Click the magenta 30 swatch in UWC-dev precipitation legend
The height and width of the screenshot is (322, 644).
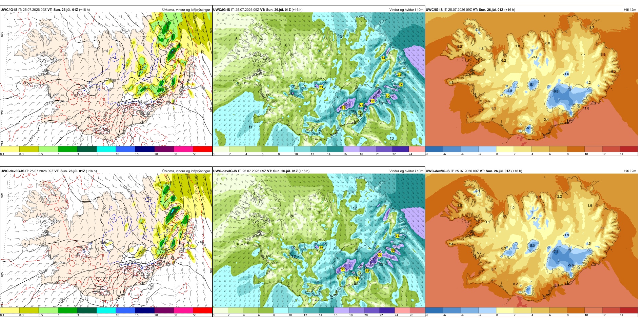tap(183, 310)
